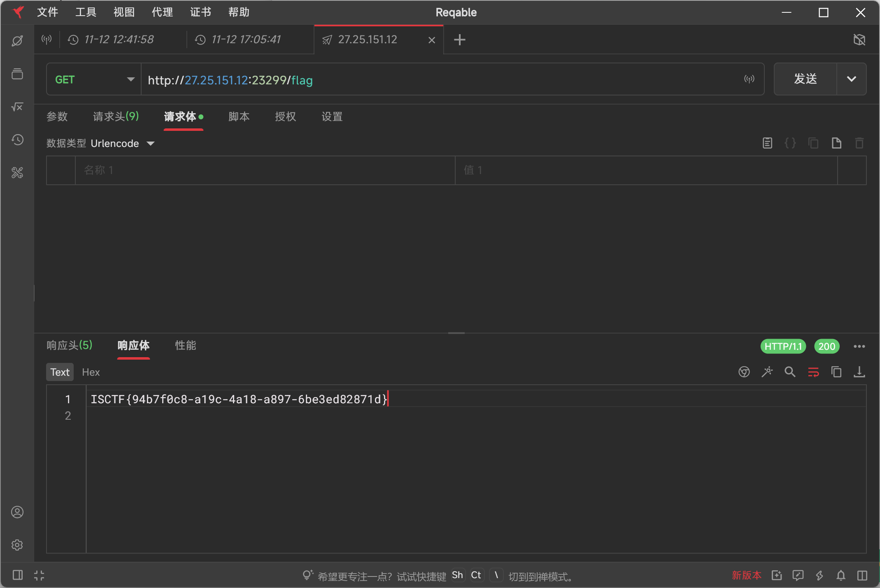
Task: Toggle word wrap in response viewer
Action: click(813, 372)
